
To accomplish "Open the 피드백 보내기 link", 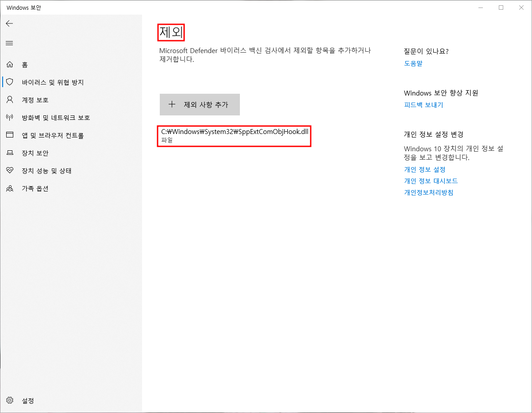I will click(x=424, y=105).
